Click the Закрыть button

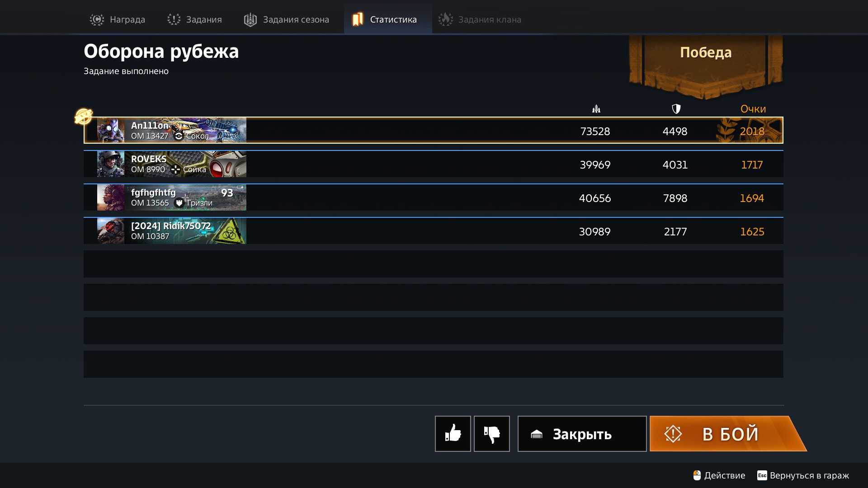point(582,434)
